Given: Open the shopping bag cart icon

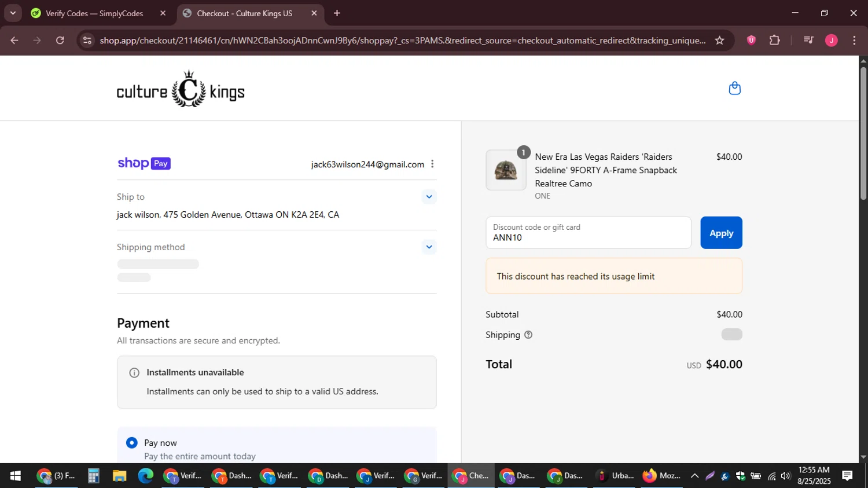Looking at the screenshot, I should pyautogui.click(x=734, y=89).
